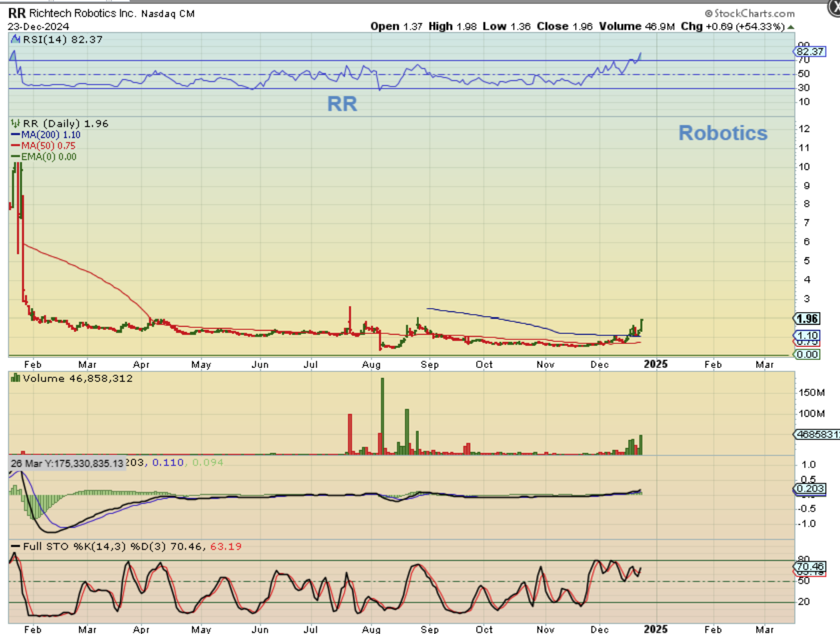Screen dimensions: 840x634
Task: Click the Full STO legend line icon
Action: (x=15, y=547)
